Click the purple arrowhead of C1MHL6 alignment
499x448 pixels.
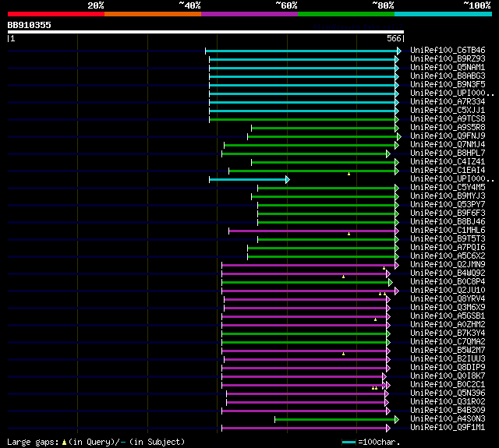tap(397, 231)
